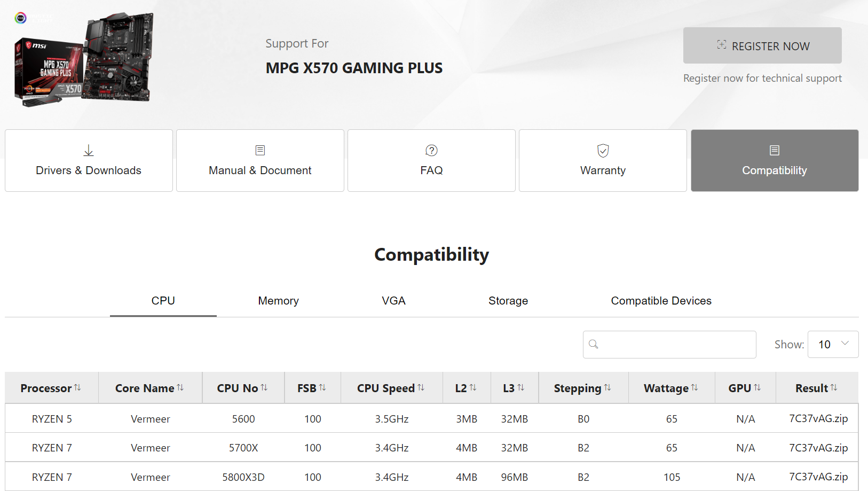Open the Drivers & Downloads section
This screenshot has width=868, height=491.
(89, 160)
